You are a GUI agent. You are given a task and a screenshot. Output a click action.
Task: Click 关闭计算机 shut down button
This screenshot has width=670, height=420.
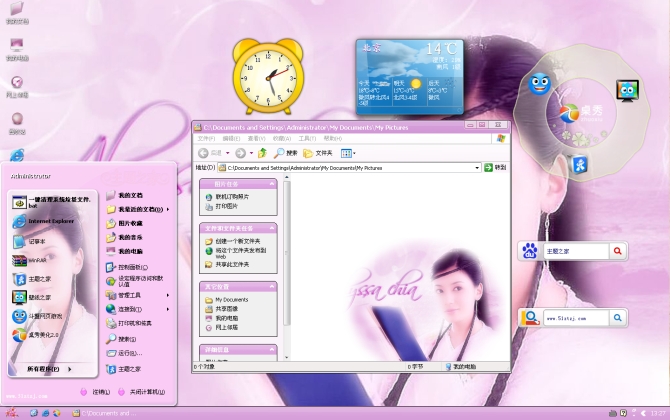pos(141,392)
